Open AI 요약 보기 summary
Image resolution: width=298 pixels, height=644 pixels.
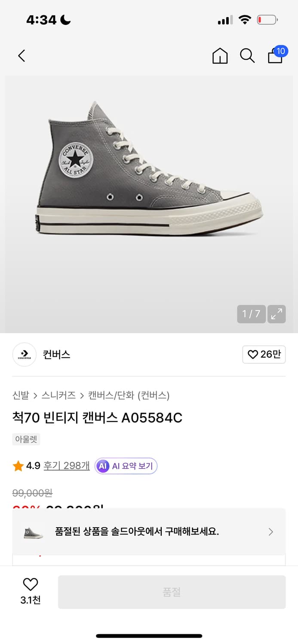[126, 466]
